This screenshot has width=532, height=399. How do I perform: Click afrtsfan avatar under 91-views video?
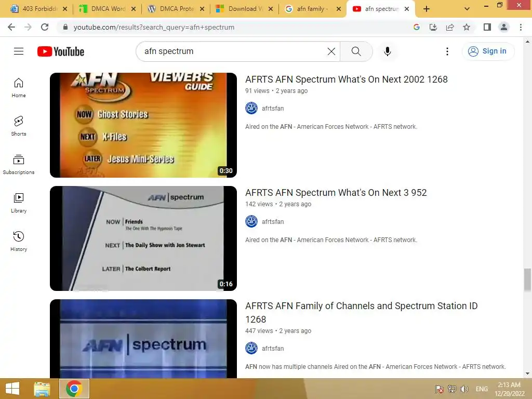(x=251, y=108)
